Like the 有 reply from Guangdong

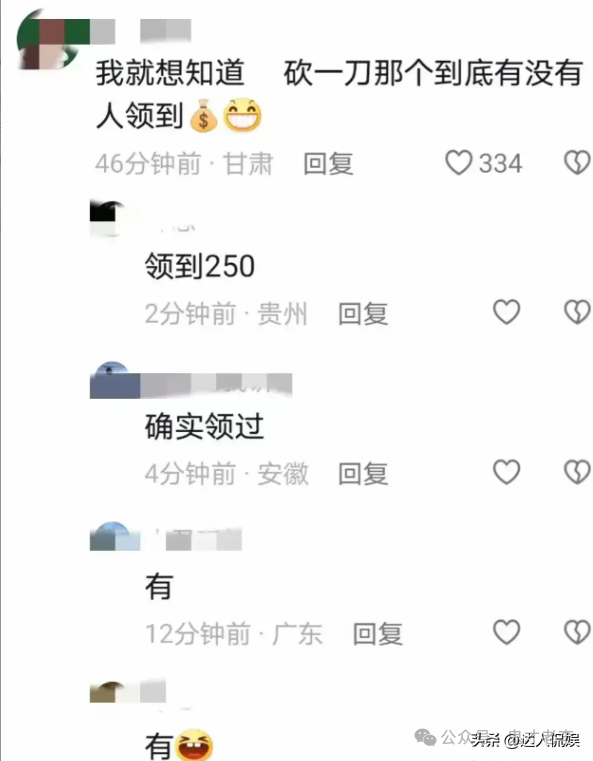[x=507, y=632]
